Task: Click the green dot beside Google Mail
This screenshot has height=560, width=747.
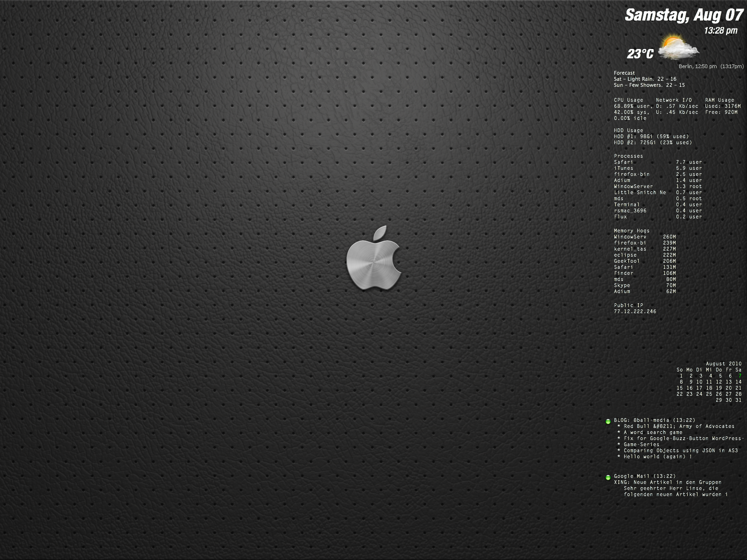Action: 608,477
